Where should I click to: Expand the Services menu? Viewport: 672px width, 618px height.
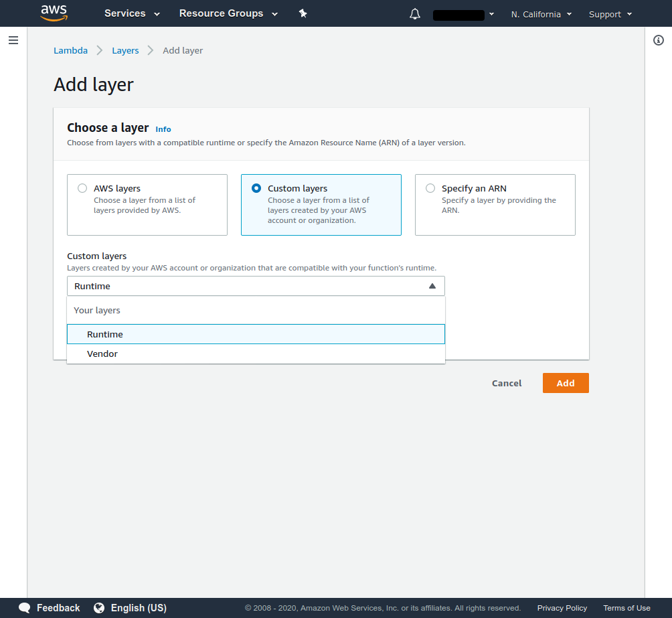(132, 13)
